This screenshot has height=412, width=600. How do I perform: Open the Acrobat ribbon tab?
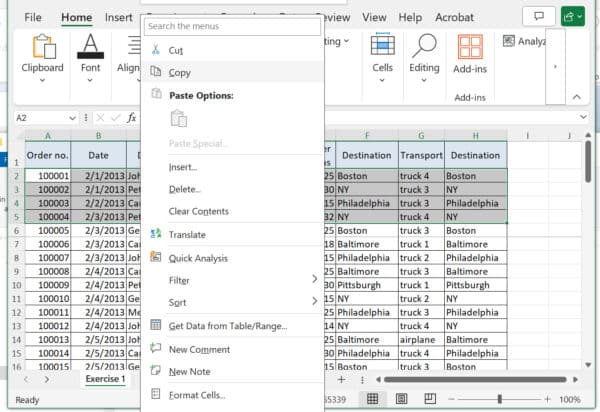point(454,17)
